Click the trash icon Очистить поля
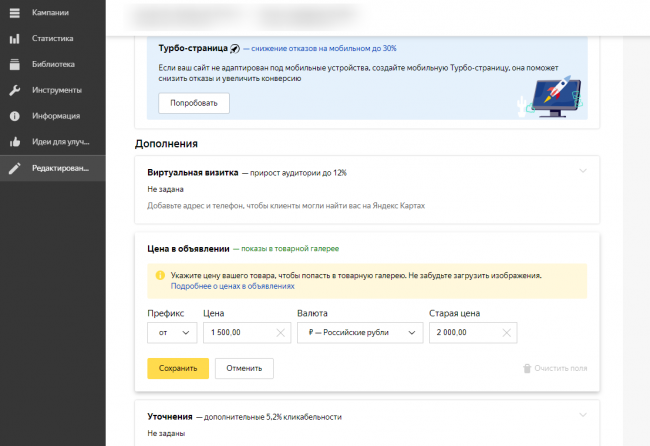 pos(527,369)
